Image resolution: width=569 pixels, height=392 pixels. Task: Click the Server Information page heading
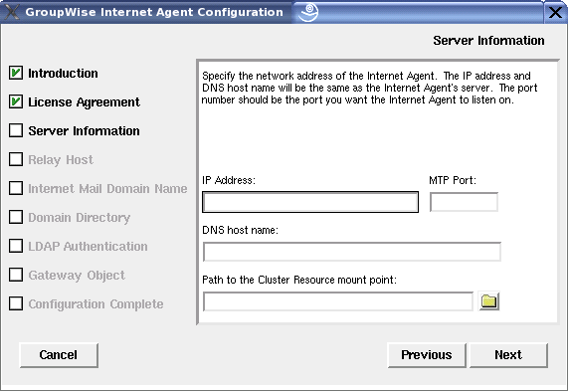pos(488,40)
